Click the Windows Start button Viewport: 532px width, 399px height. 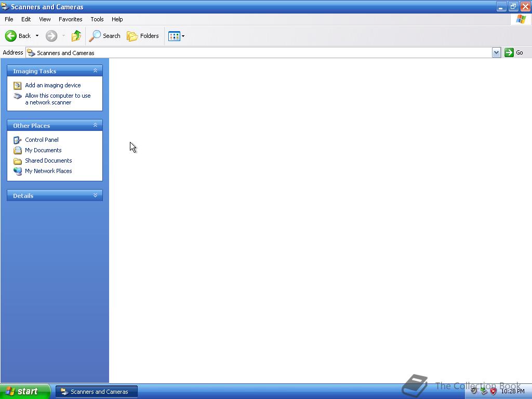[x=25, y=391]
